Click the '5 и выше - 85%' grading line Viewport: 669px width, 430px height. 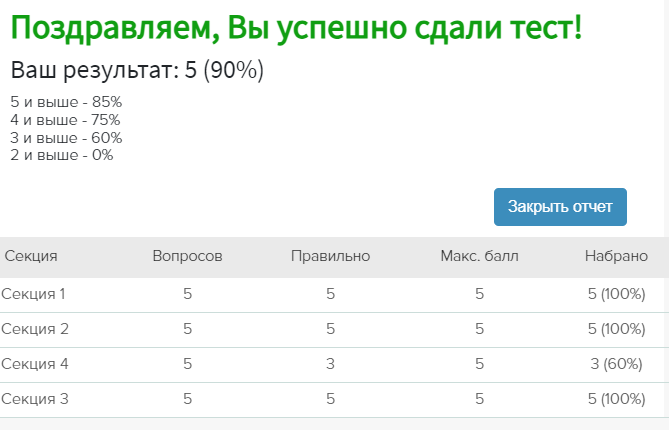tap(66, 102)
